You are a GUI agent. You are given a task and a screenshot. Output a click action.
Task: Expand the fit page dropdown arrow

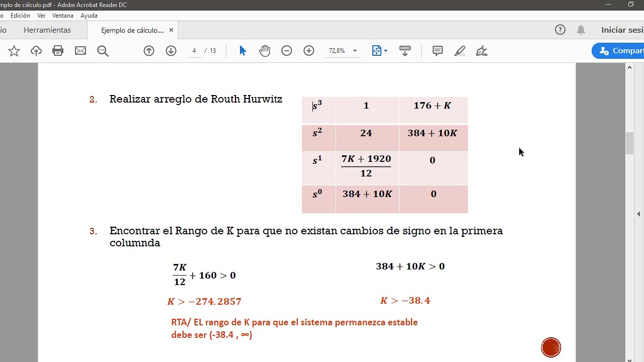[386, 51]
